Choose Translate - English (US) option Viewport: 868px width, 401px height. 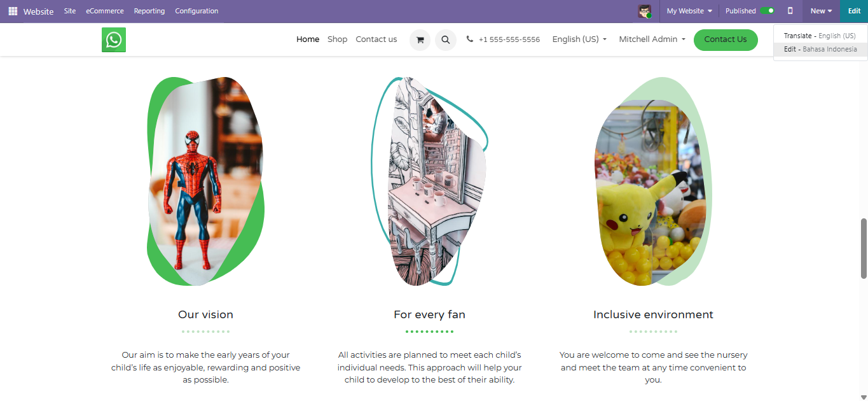(820, 36)
